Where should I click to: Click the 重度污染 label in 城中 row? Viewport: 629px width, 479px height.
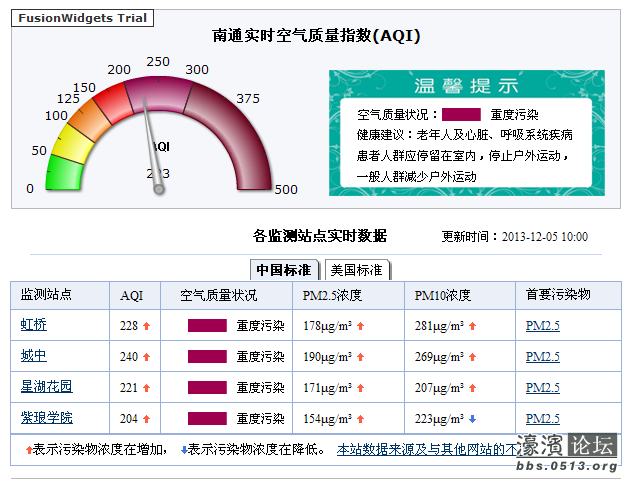(x=260, y=357)
